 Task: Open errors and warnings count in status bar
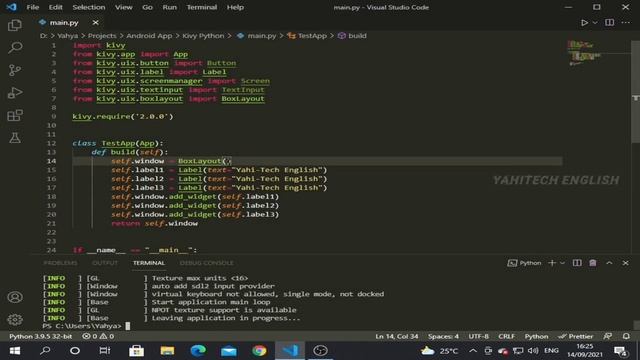click(98, 336)
